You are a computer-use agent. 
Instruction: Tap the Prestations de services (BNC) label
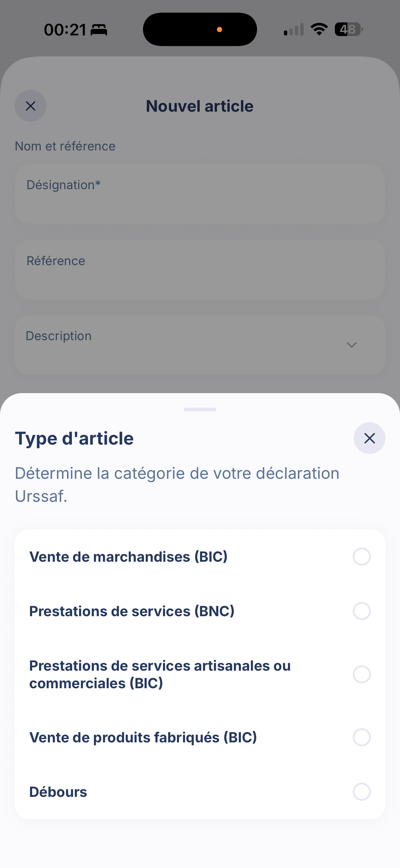click(132, 611)
